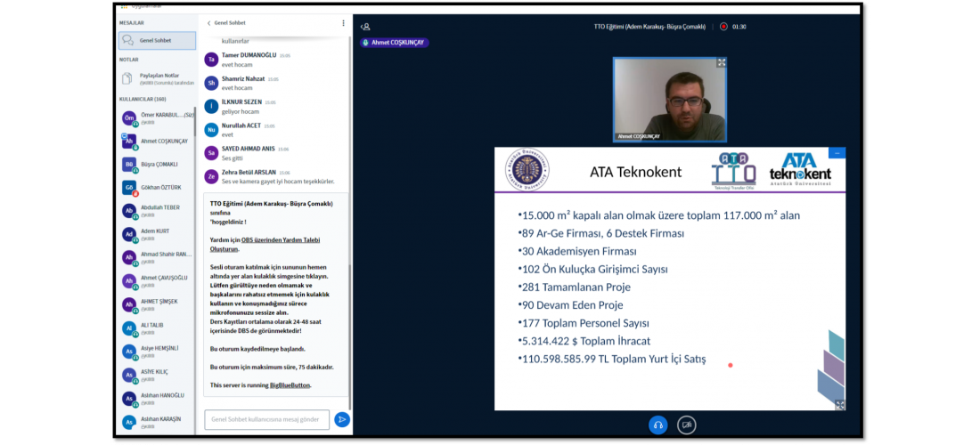This screenshot has width=980, height=445.
Task: Click the user list scrollbar
Action: pyautogui.click(x=195, y=125)
